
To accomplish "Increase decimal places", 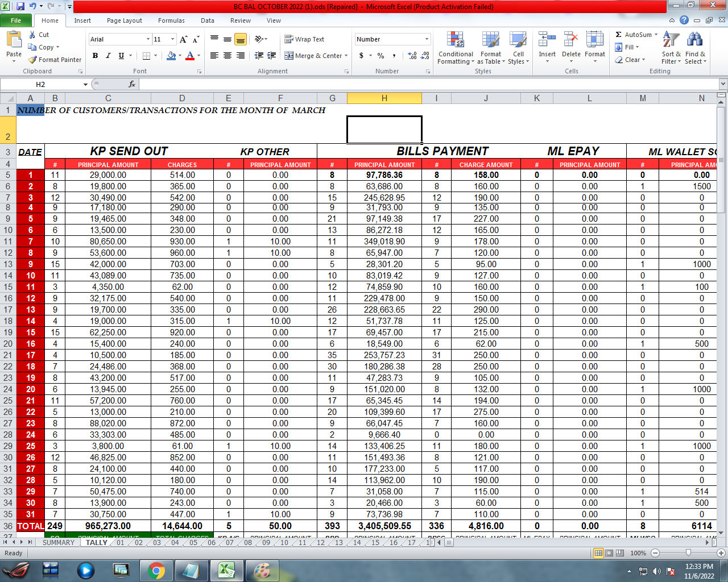I will [x=412, y=56].
